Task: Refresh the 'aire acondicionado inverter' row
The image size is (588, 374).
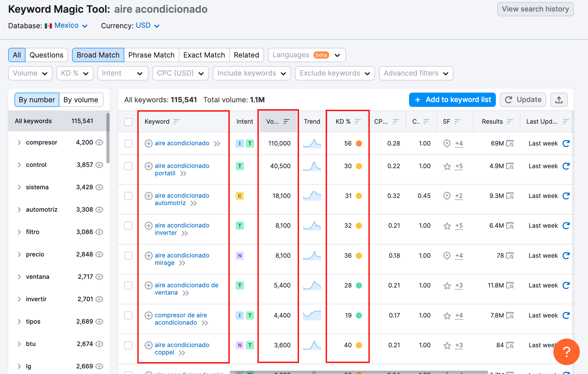Action: click(566, 226)
